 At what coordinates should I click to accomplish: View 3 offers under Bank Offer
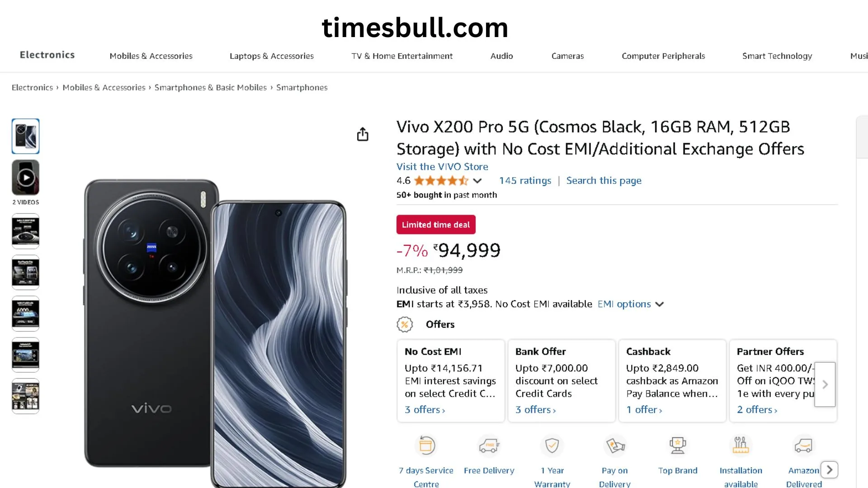pyautogui.click(x=535, y=410)
